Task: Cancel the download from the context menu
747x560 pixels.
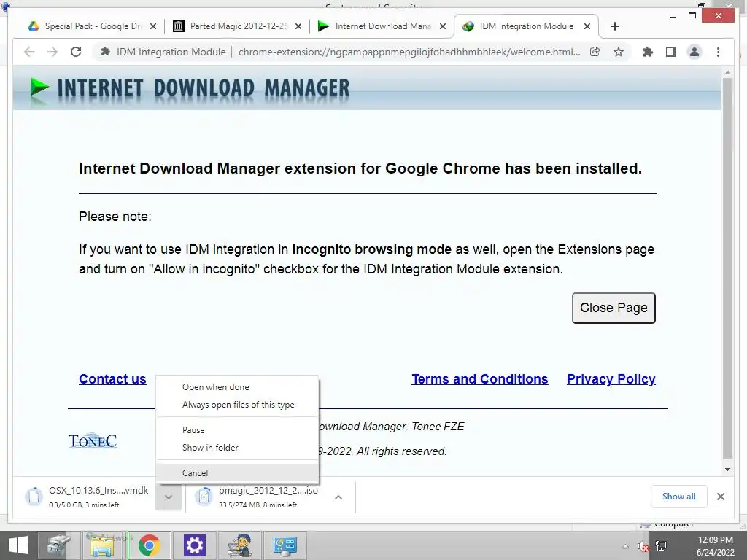Action: point(237,472)
